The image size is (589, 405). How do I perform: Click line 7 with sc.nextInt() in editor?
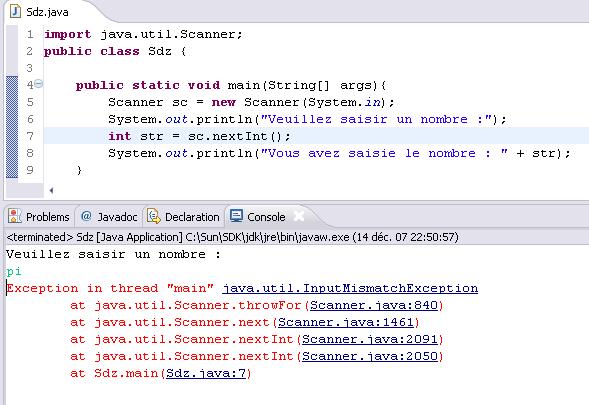(x=316, y=136)
